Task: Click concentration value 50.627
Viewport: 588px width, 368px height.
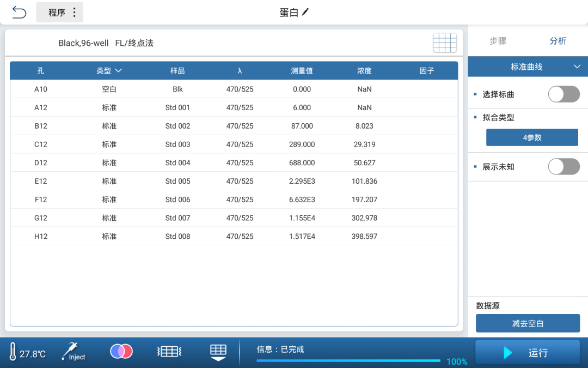Action: point(364,162)
